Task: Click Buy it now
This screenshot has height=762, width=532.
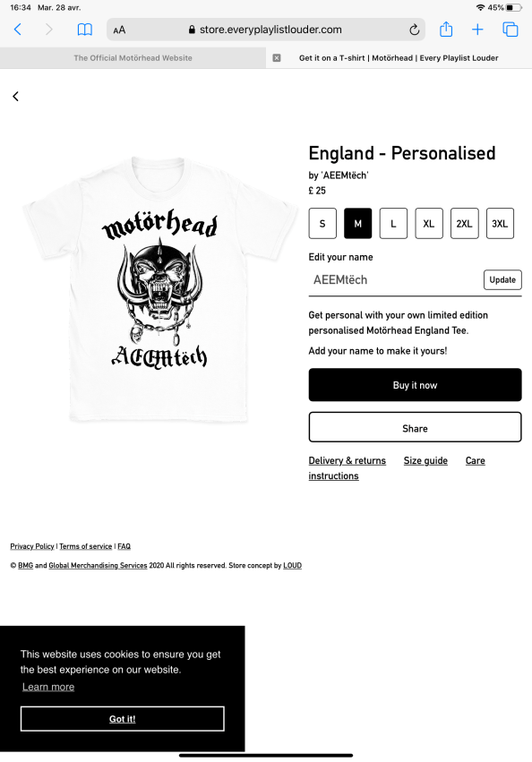Action: [x=415, y=385]
